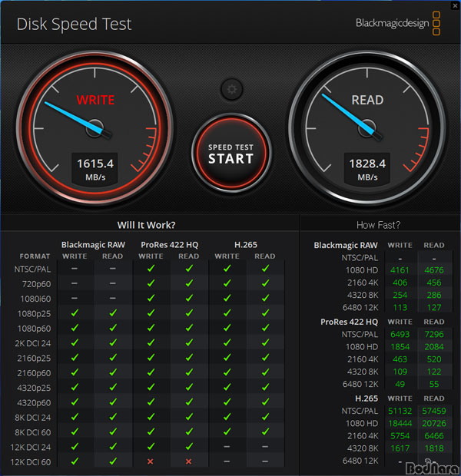Click the write speed value 1615.4
The image size is (461, 476).
(x=95, y=164)
